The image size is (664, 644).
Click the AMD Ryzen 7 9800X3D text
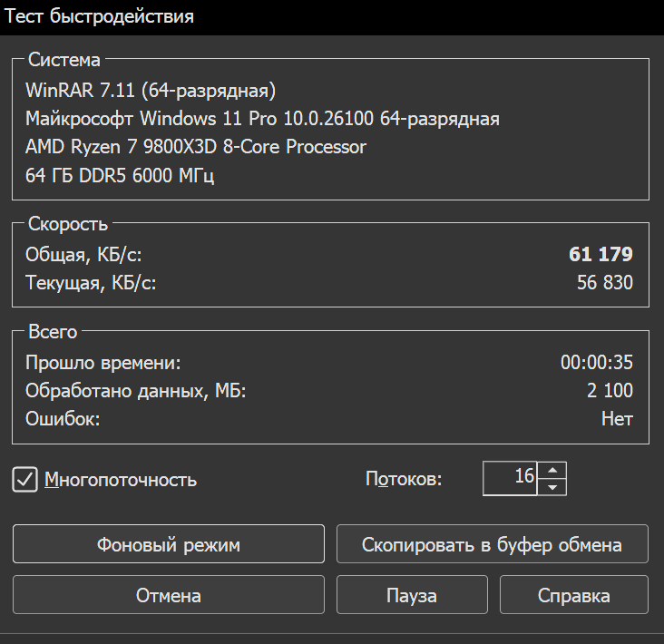(x=196, y=147)
